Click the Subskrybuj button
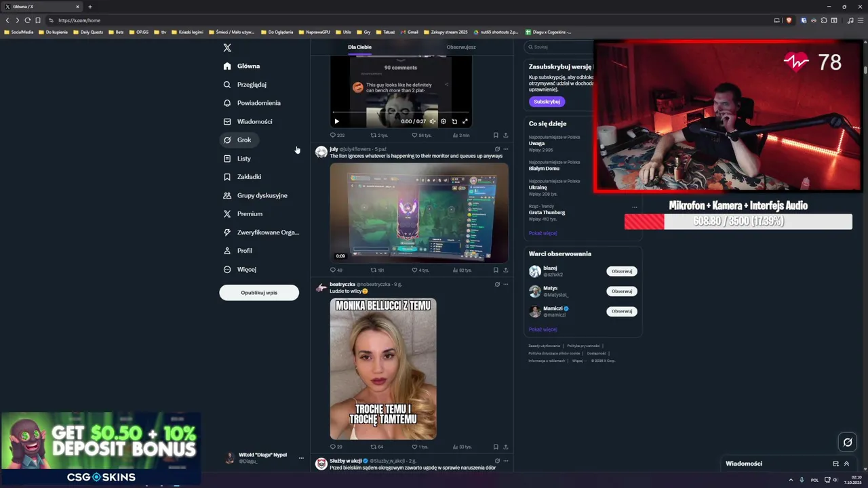Screen dimensions: 868x488 [x=547, y=102]
